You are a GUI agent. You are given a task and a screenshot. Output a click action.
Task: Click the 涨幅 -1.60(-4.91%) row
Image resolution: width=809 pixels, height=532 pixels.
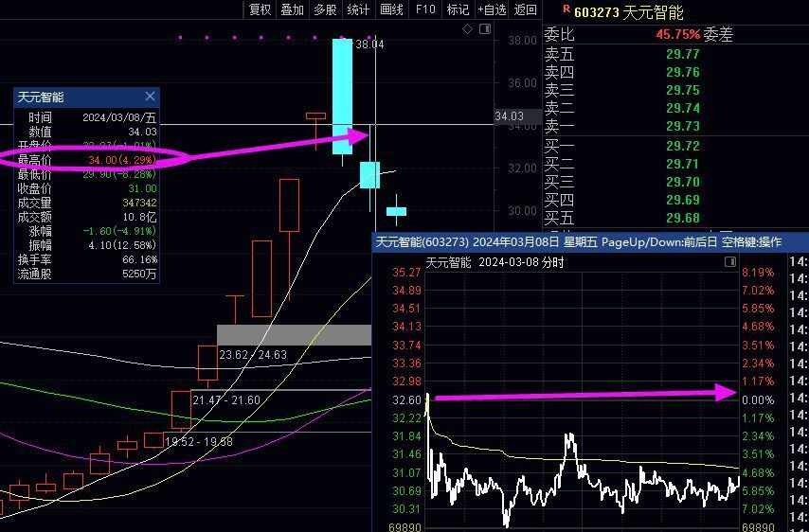[x=87, y=231]
